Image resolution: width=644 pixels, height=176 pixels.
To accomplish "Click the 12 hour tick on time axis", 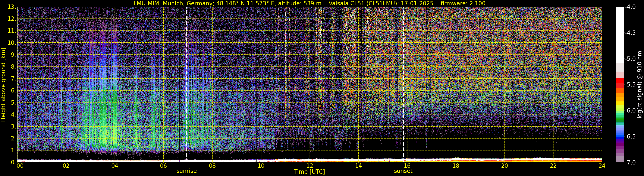I will (x=310, y=166).
